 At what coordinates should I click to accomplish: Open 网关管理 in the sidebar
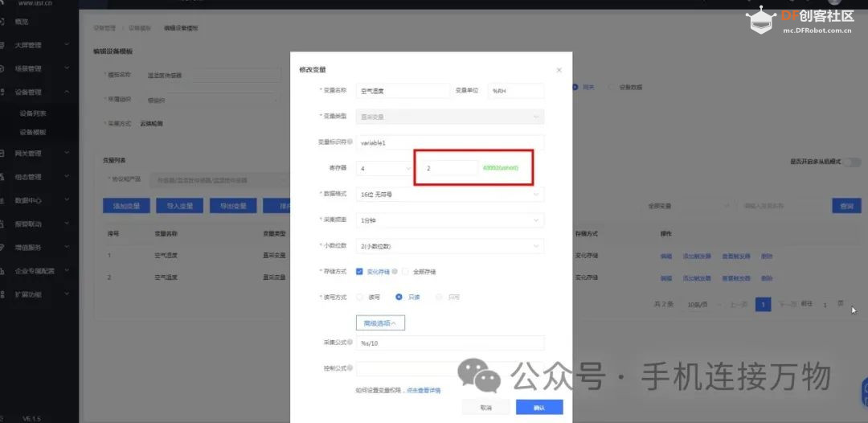pyautogui.click(x=28, y=154)
